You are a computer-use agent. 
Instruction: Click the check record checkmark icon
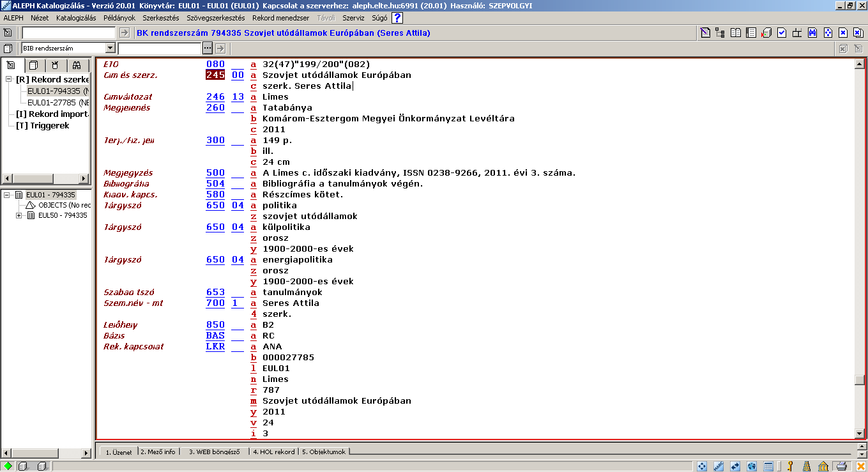[x=782, y=33]
